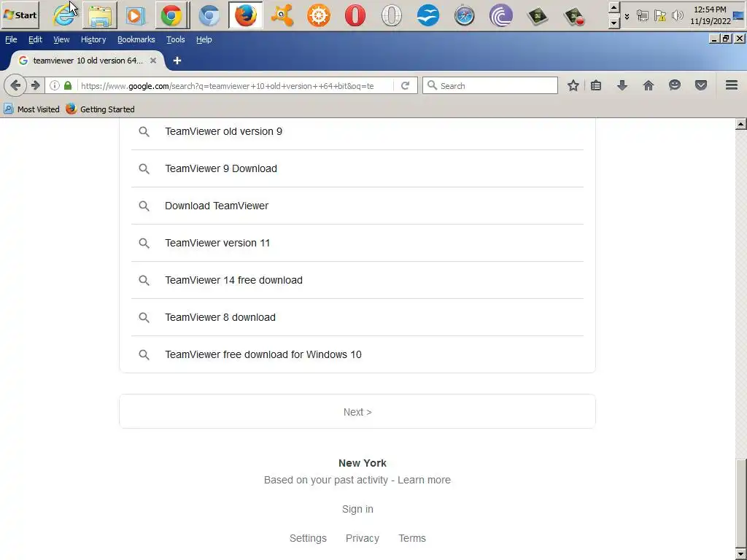Screen dimensions: 747x560
Task: Open Privacy footer link
Action: [x=363, y=538]
